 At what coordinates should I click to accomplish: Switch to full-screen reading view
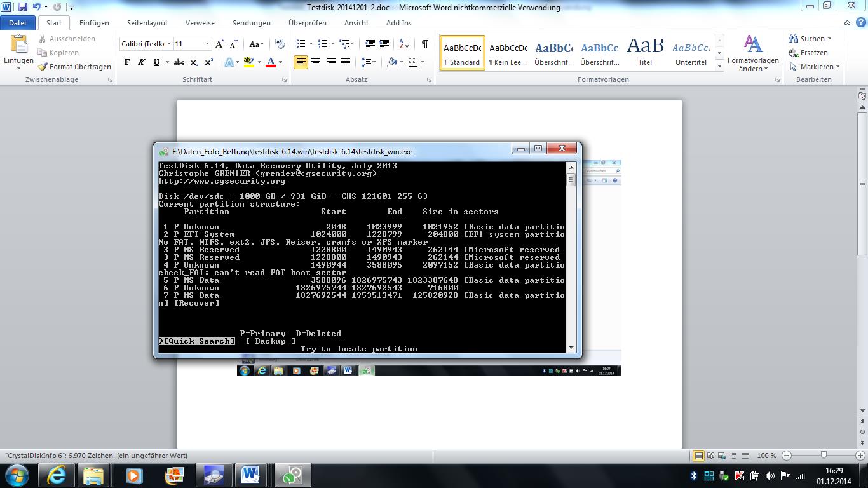click(711, 456)
